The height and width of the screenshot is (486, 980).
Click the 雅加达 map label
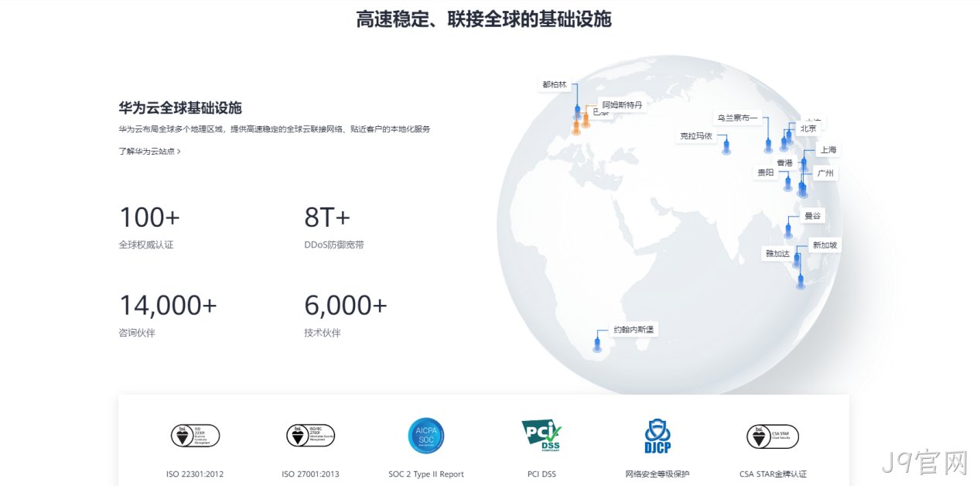[x=778, y=254]
